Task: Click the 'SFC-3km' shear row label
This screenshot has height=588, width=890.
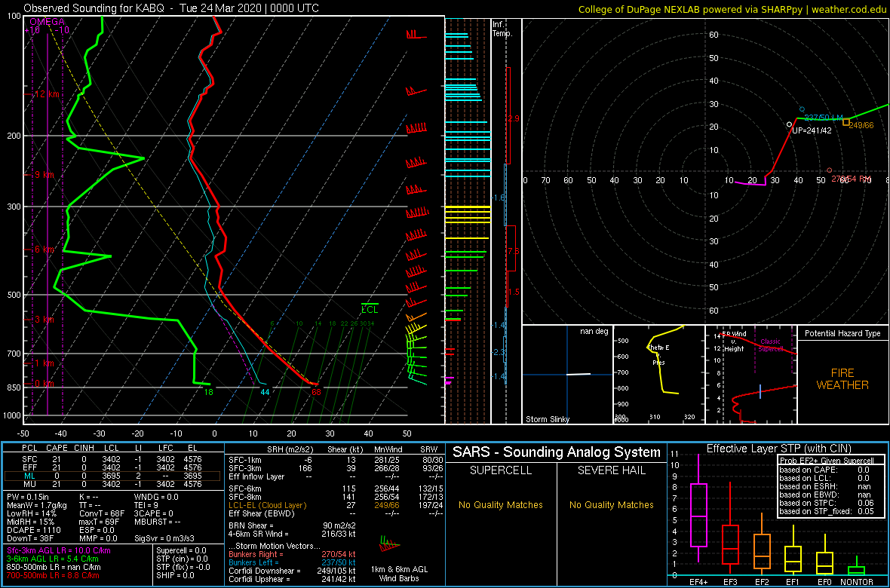Action: pos(244,468)
